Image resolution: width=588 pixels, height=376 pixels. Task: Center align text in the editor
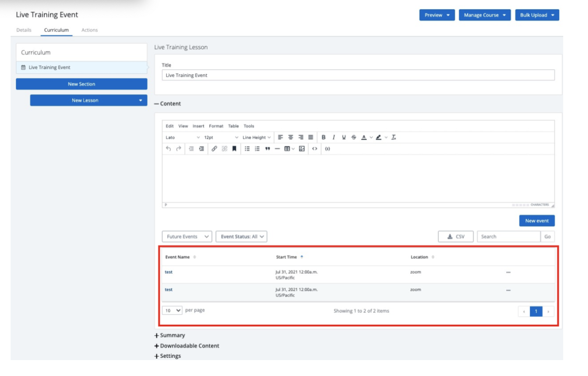pyautogui.click(x=290, y=138)
